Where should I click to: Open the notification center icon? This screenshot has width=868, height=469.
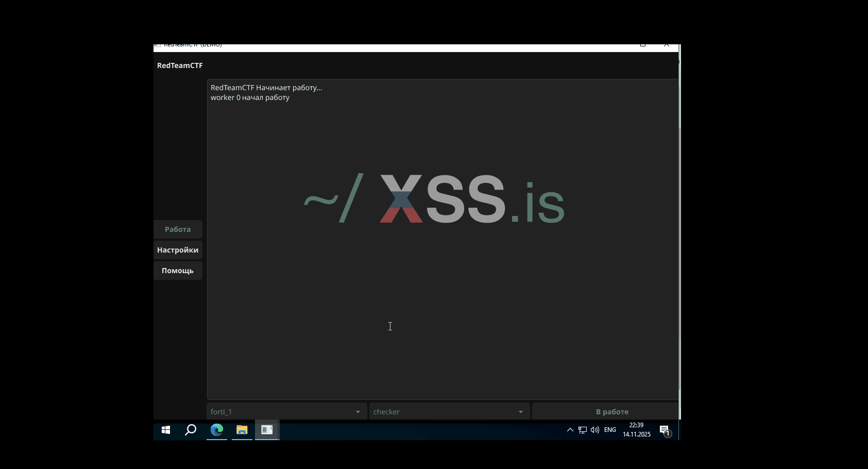coord(665,430)
